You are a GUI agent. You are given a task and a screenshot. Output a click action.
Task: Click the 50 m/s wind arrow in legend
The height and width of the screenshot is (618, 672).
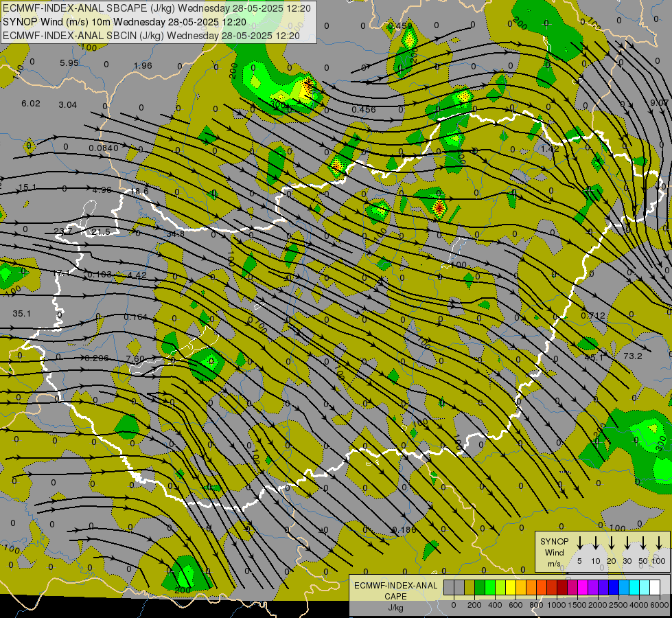tap(643, 542)
